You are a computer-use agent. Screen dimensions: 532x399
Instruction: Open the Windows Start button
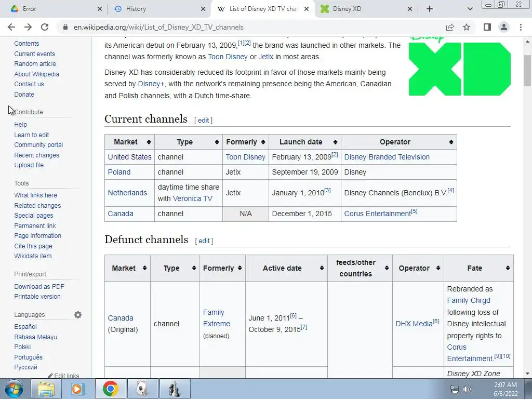(14, 389)
